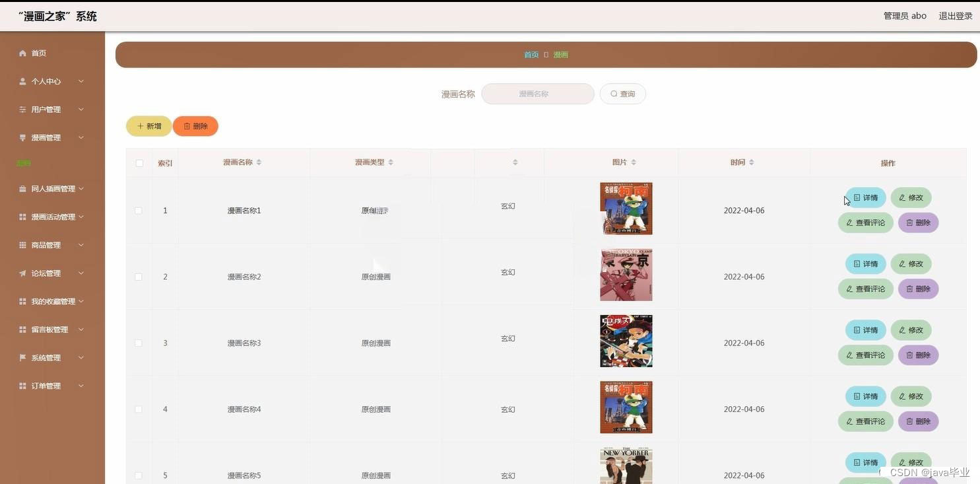
Task: Click 修改 for row 漫画名称1
Action: click(x=911, y=197)
